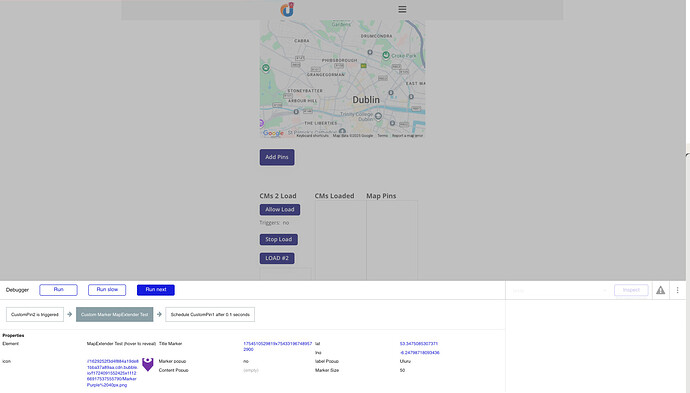Click the Google logo on the map
Image resolution: width=690 pixels, height=393 pixels.
tap(273, 133)
